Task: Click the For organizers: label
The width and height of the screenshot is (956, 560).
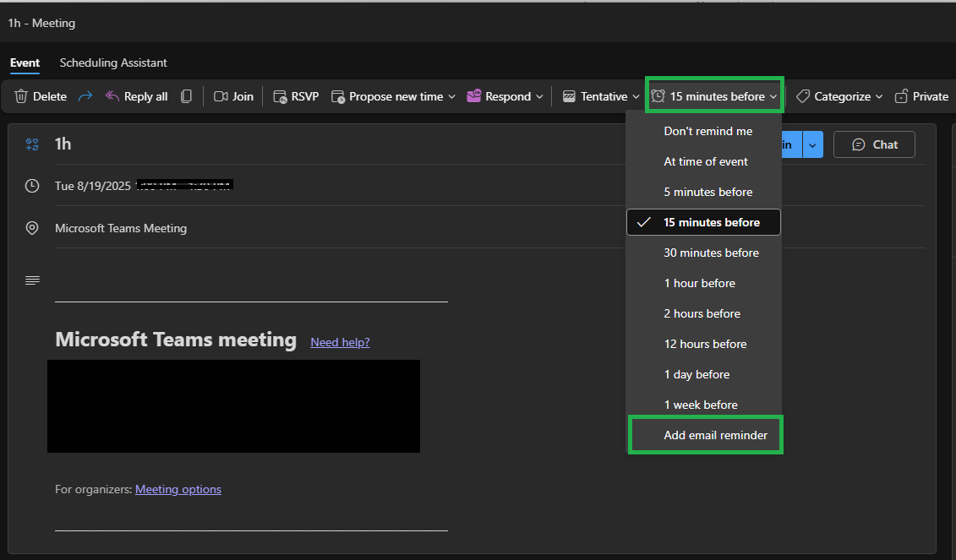Action: [93, 489]
